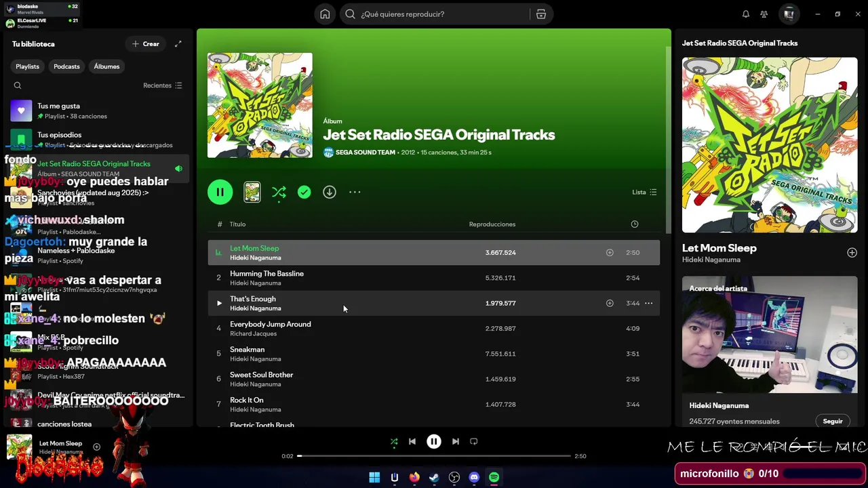Play the That's Enough track

point(219,303)
